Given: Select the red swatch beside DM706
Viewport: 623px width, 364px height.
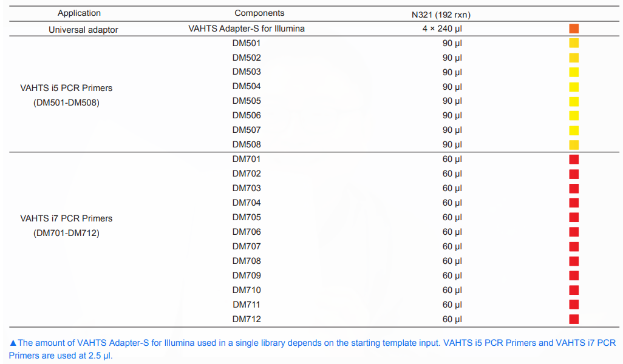Looking at the screenshot, I should coord(574,232).
